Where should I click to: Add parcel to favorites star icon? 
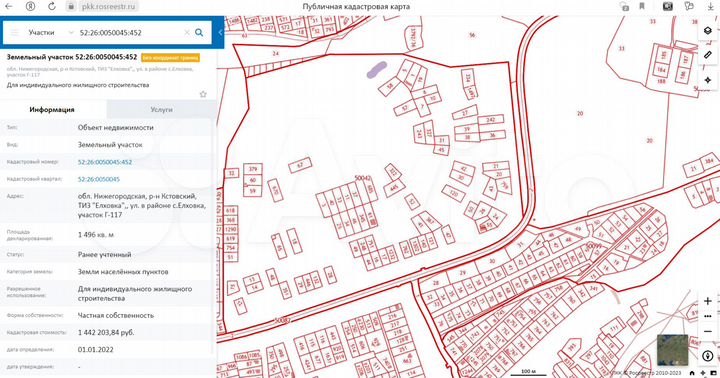[203, 94]
